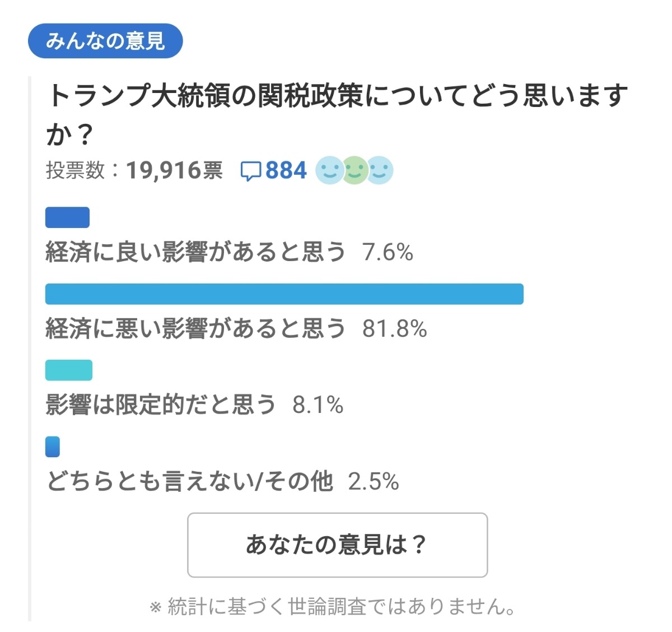
Task: Click the rightmost light-blue smiley icon
Action: pyautogui.click(x=379, y=171)
